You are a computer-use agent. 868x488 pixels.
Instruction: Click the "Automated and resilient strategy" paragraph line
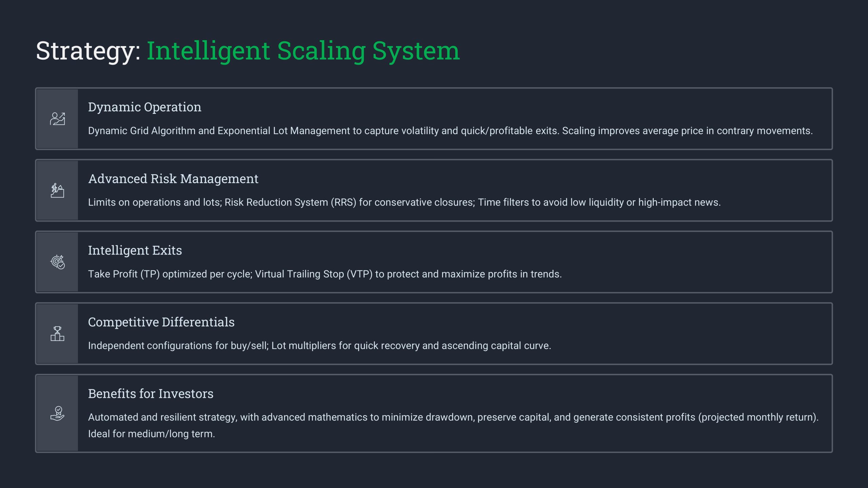pyautogui.click(x=453, y=417)
